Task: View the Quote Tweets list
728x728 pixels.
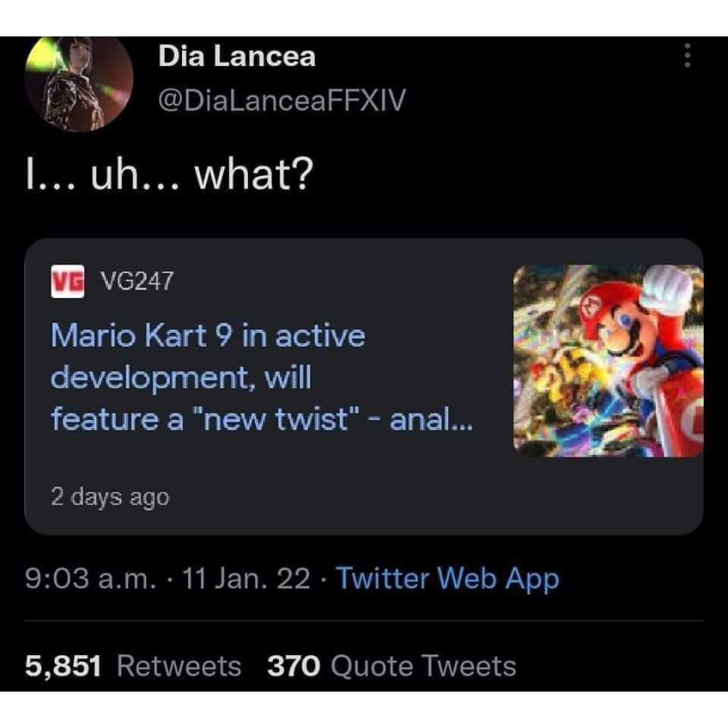Action: (x=424, y=667)
